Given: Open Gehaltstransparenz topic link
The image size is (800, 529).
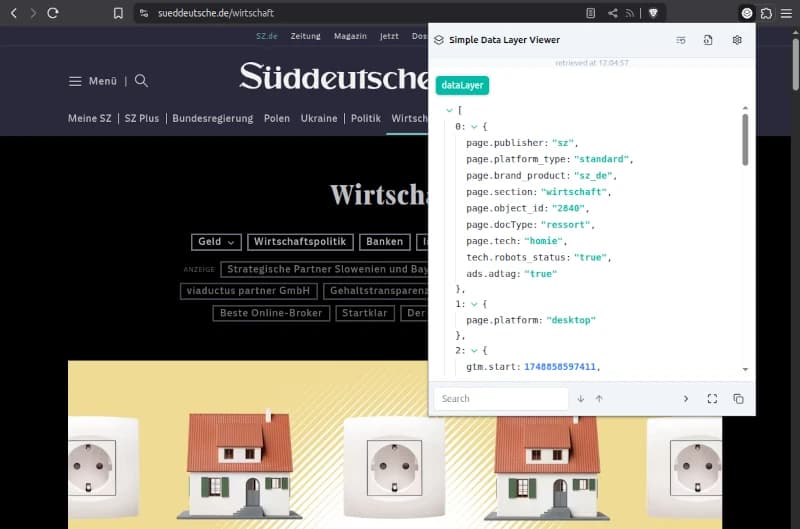Looking at the screenshot, I should tap(376, 291).
